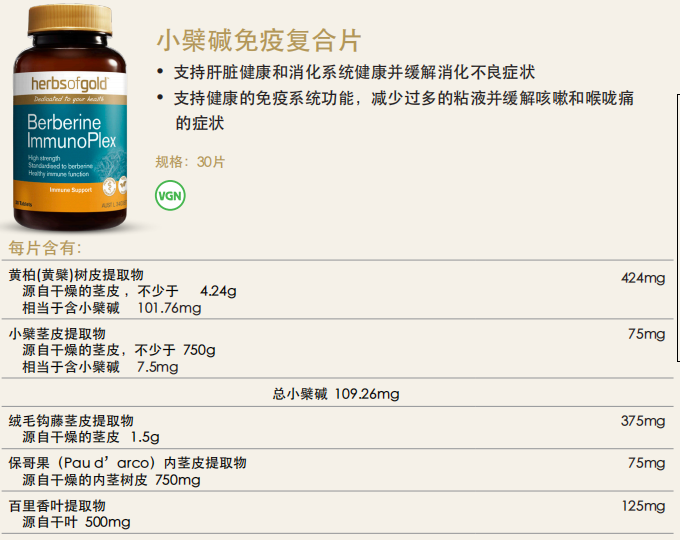Click the Berberine ImmunoPlex bottle image
This screenshot has width=680, height=540.
click(x=70, y=117)
